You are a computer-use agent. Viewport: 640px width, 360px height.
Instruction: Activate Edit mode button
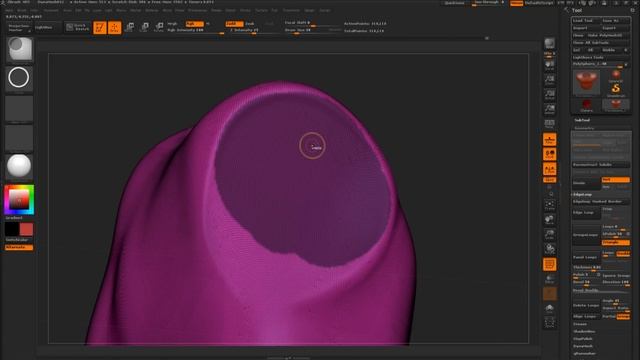click(100, 27)
